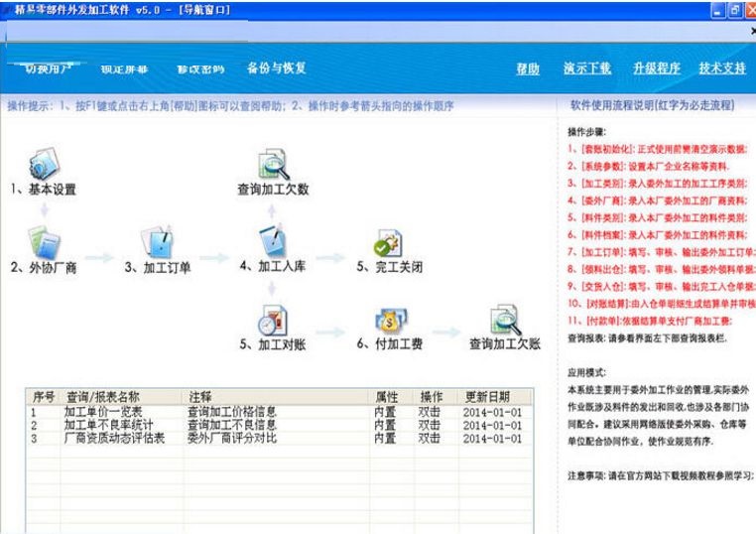Open the 基本设置 basic settings icon

click(44, 164)
